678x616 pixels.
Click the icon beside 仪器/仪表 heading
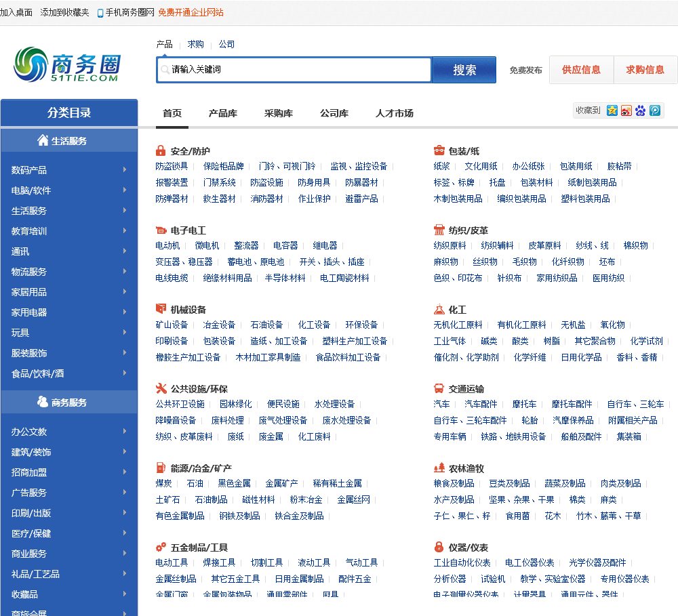coord(439,547)
